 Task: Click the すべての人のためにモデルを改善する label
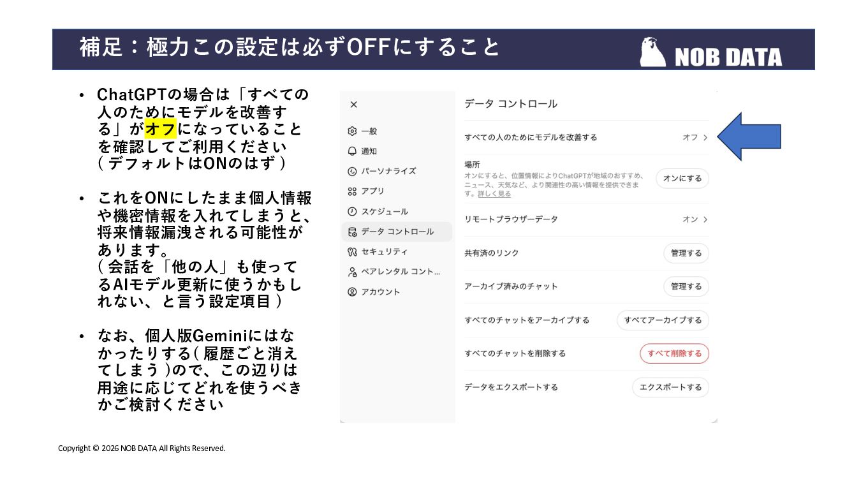pyautogui.click(x=531, y=137)
